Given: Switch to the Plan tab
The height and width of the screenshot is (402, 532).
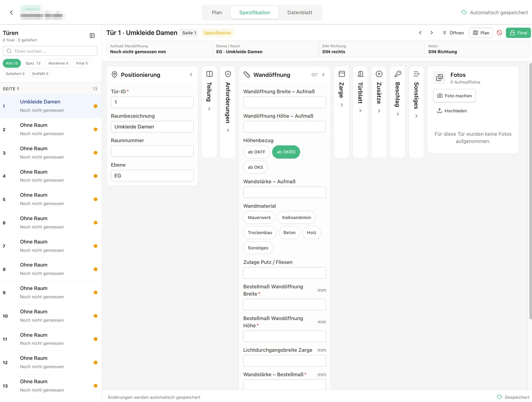Looking at the screenshot, I should click(x=217, y=13).
